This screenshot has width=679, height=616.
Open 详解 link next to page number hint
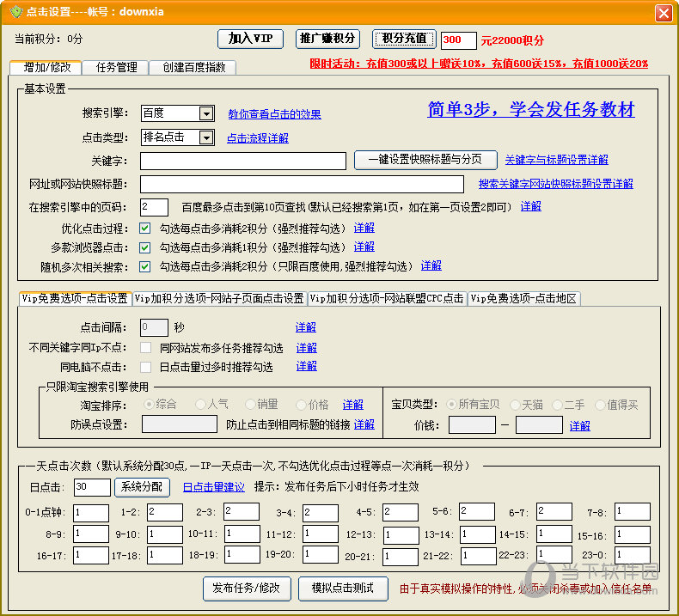click(530, 206)
